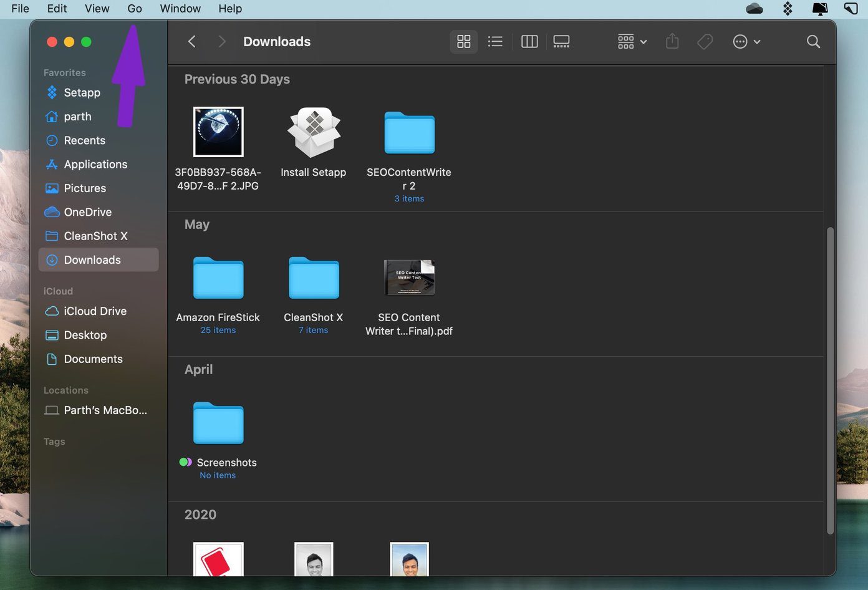Open the Go menu
The height and width of the screenshot is (590, 868).
pyautogui.click(x=135, y=9)
